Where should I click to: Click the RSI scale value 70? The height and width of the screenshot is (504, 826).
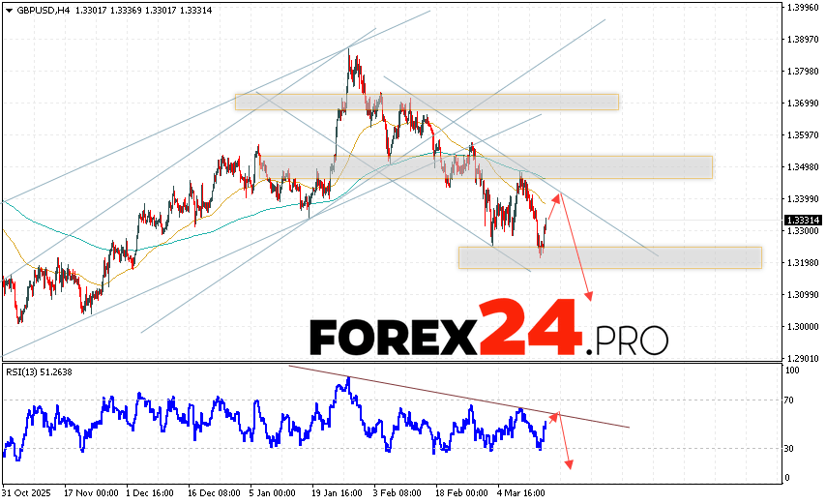point(788,400)
